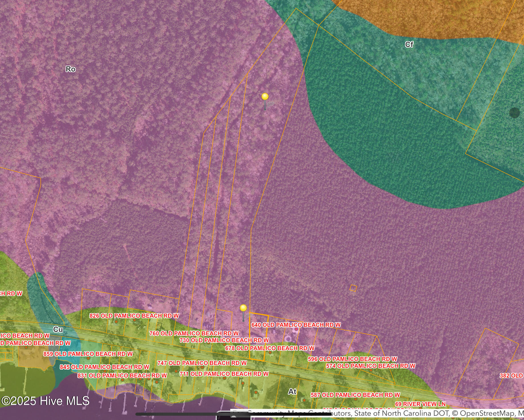Screen dimensions: 524x420
Task: Select the lower yellow pin near 640 address
Action: [243, 309]
